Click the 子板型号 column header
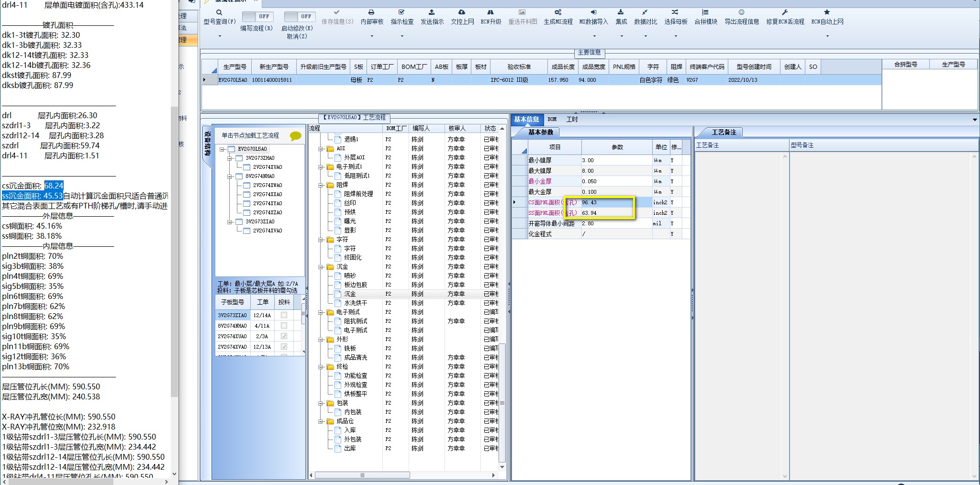Viewport: 980px width, 485px height. [233, 302]
